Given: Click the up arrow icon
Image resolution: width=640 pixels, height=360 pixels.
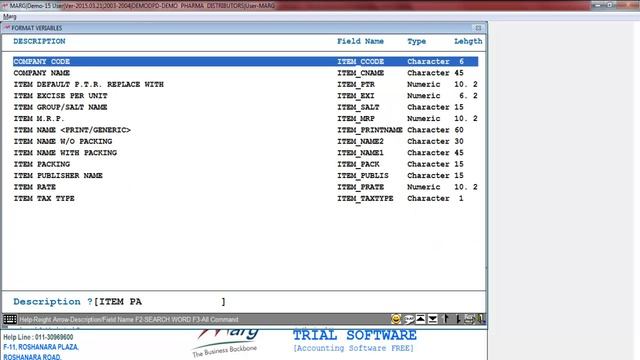Looking at the screenshot, I should tap(446, 319).
